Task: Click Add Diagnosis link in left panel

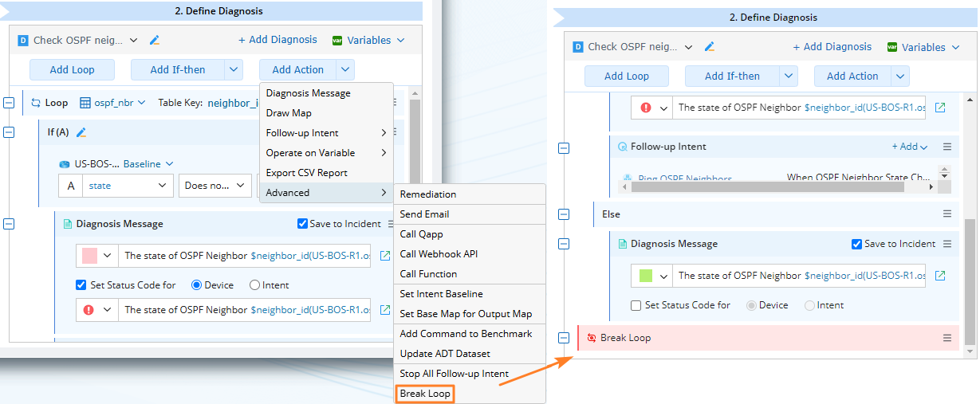Action: [x=277, y=40]
